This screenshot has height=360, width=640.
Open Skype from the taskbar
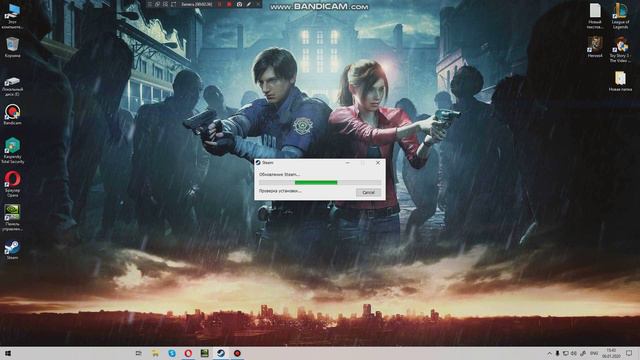[172, 353]
